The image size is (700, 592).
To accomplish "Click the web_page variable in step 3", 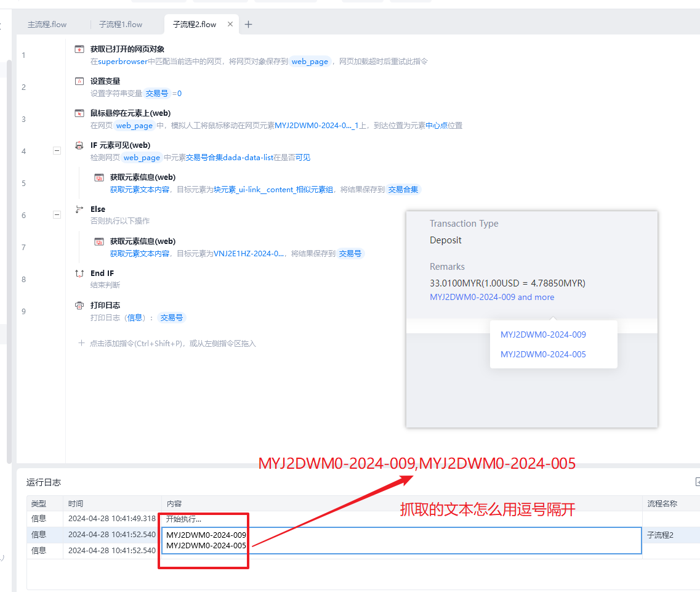I will 134,126.
